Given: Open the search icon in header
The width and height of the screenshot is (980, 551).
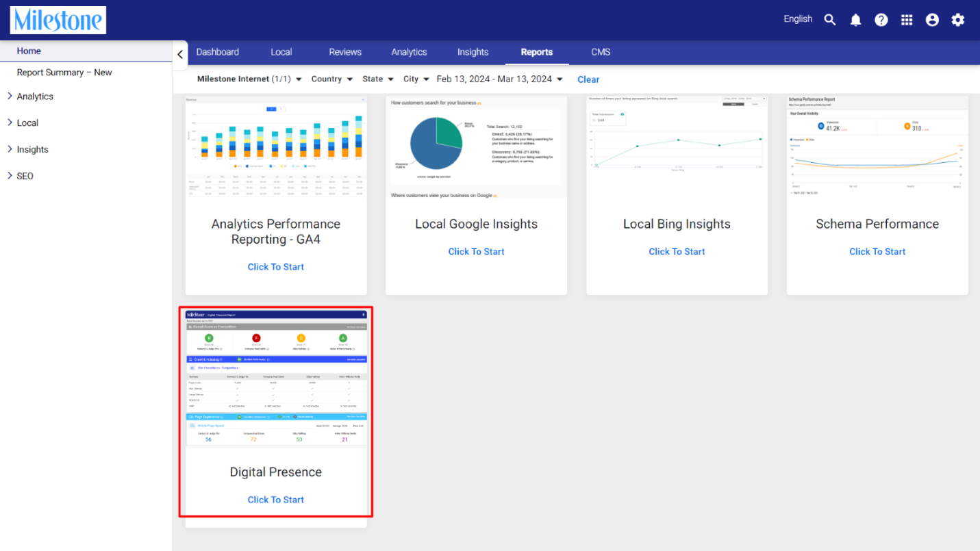Looking at the screenshot, I should coord(830,20).
